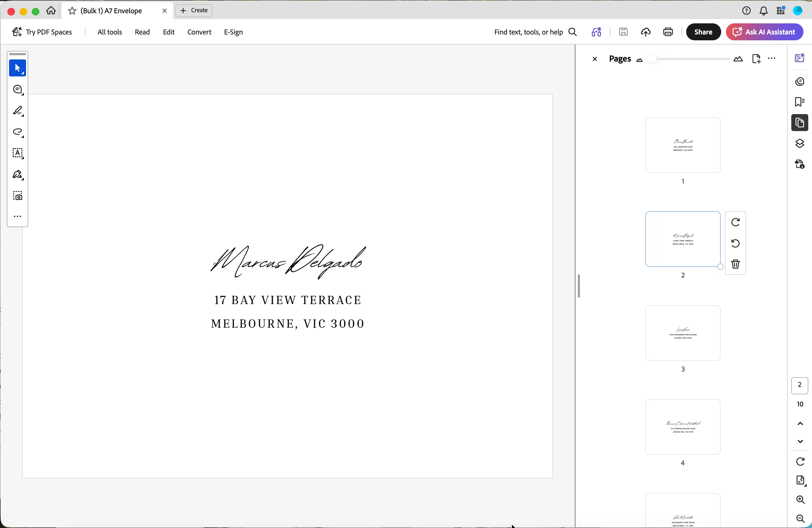Open the AI assistant panel icon in right rail
This screenshot has width=812, height=528.
click(799, 58)
